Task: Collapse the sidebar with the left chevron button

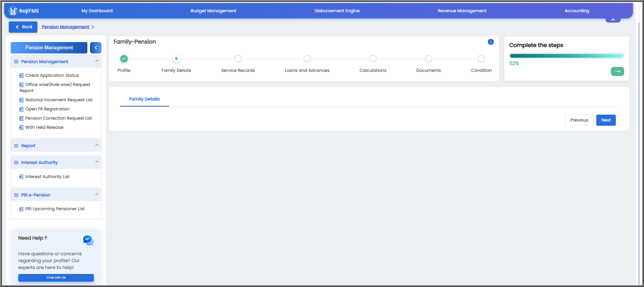Action: point(96,48)
